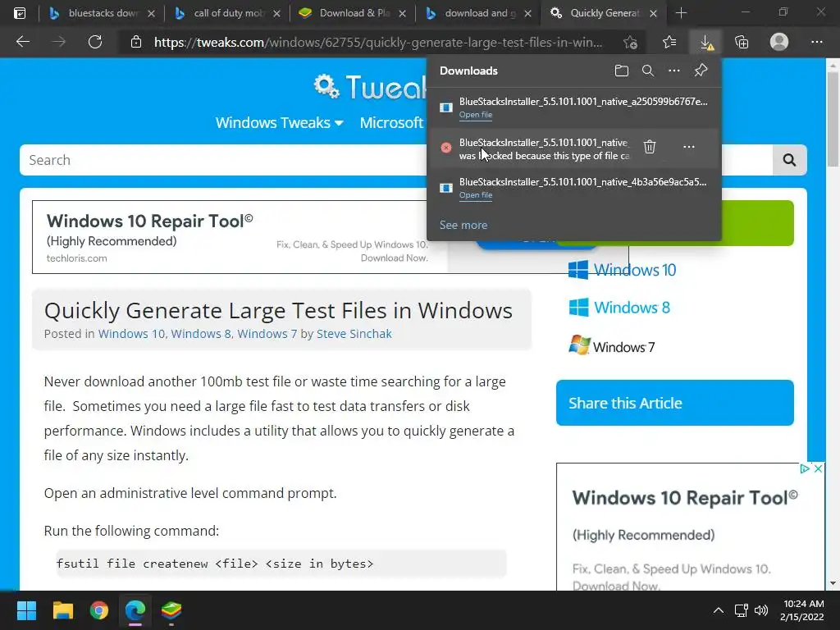This screenshot has width=840, height=630.
Task: Open the Windows 8 category link in sidebar
Action: coord(619,308)
